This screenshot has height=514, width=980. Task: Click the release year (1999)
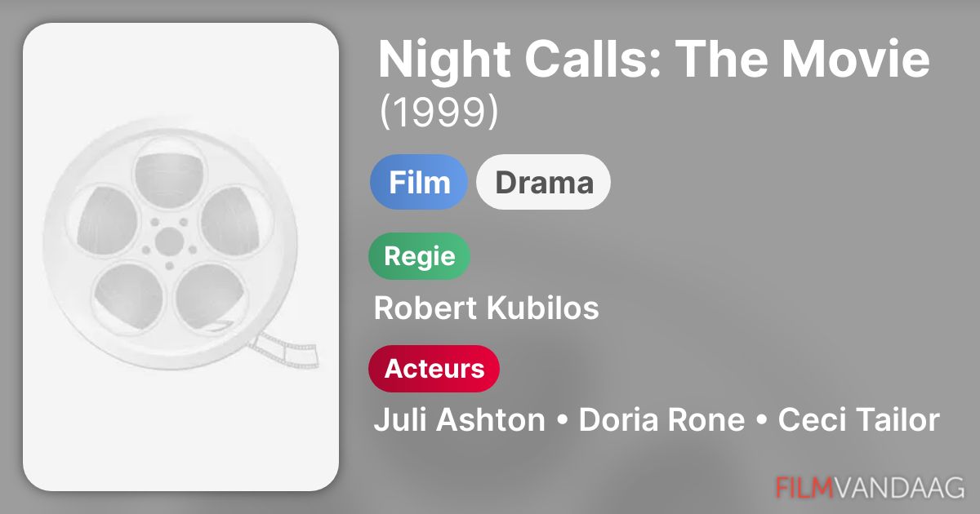[x=439, y=113]
